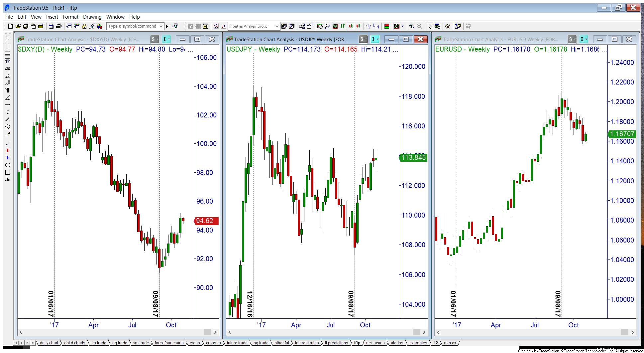Toggle the I interval link on $DXY chart
644x353 pixels.
click(x=166, y=39)
